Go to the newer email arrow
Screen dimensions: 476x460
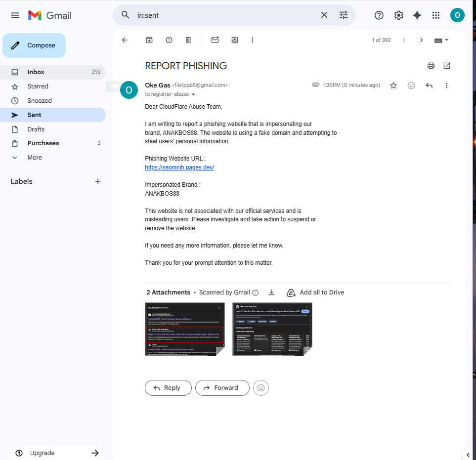(x=404, y=40)
